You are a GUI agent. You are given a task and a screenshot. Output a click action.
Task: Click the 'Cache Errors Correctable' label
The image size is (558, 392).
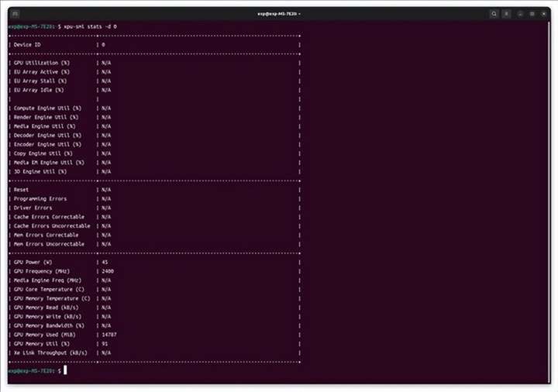(x=49, y=217)
